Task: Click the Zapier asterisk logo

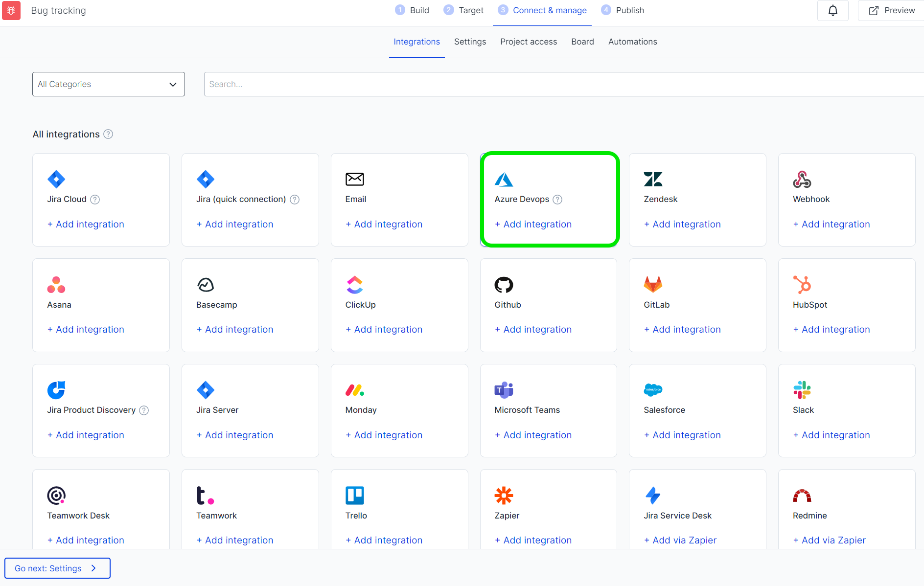Action: tap(504, 496)
